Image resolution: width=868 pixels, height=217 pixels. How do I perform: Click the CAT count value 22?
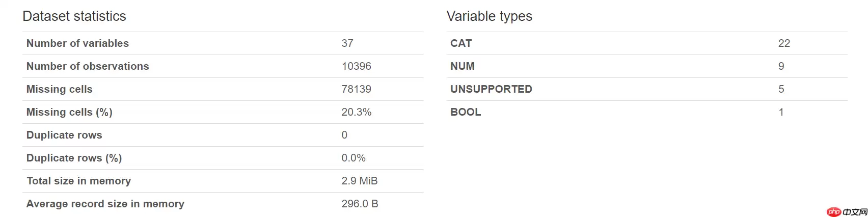784,43
